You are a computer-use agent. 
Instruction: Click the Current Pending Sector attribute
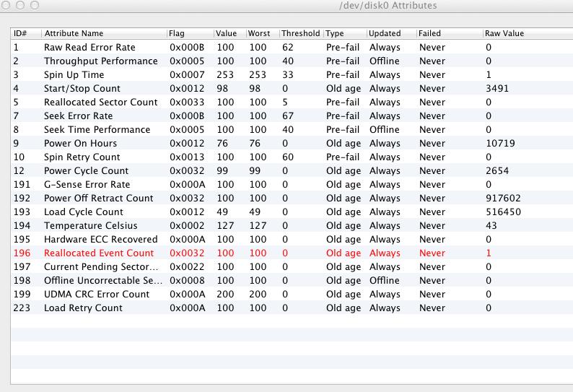(x=101, y=267)
